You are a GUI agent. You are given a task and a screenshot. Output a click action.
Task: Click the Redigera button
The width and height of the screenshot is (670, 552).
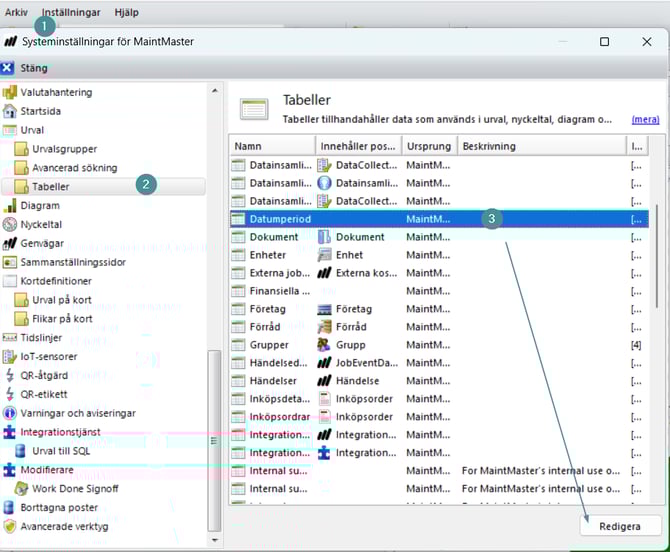[x=621, y=526]
